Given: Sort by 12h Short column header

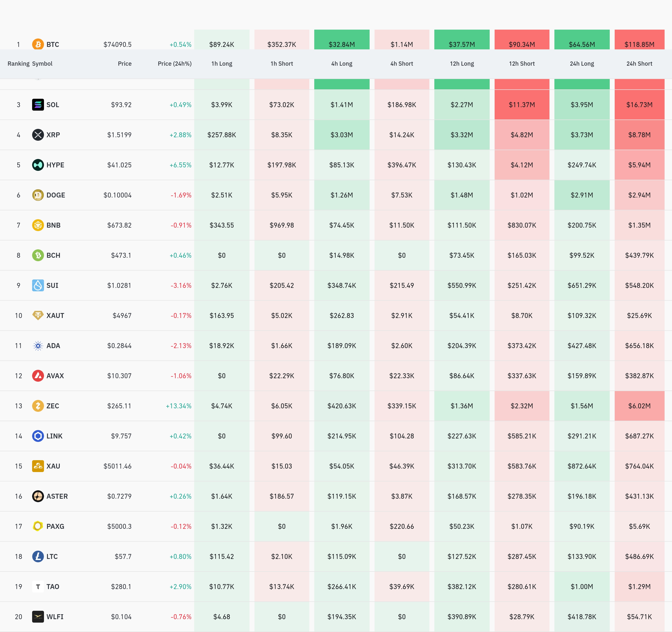Looking at the screenshot, I should click(x=522, y=63).
